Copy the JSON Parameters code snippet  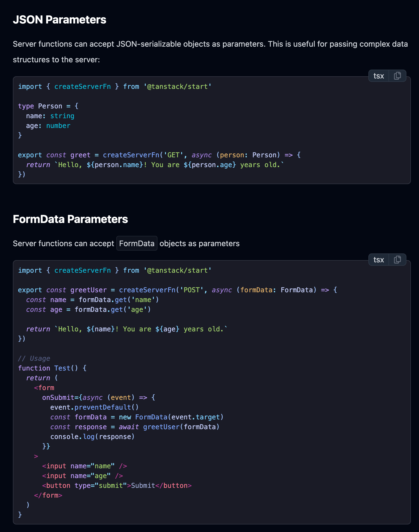pos(397,76)
